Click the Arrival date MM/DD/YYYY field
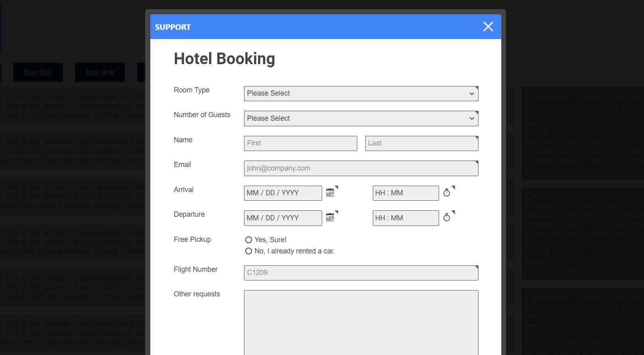 pos(283,193)
